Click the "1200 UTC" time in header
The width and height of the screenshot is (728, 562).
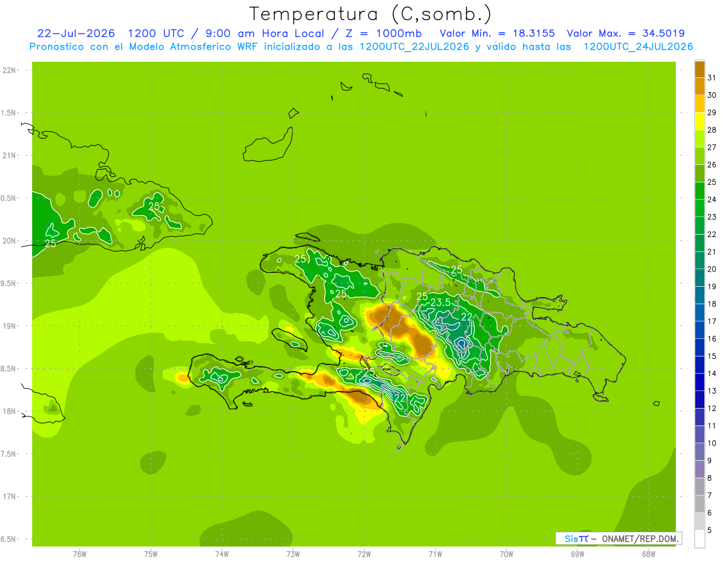(157, 33)
